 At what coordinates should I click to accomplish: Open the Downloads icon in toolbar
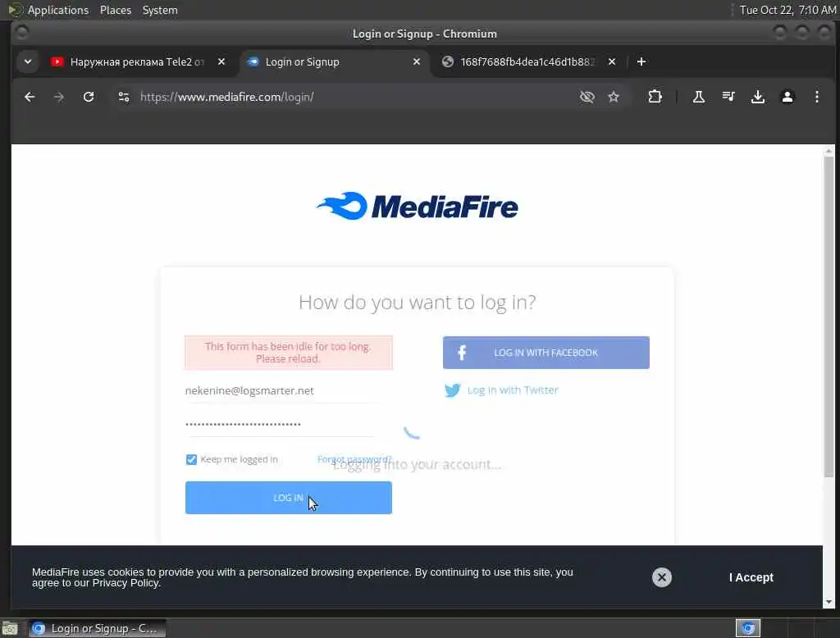pos(757,97)
